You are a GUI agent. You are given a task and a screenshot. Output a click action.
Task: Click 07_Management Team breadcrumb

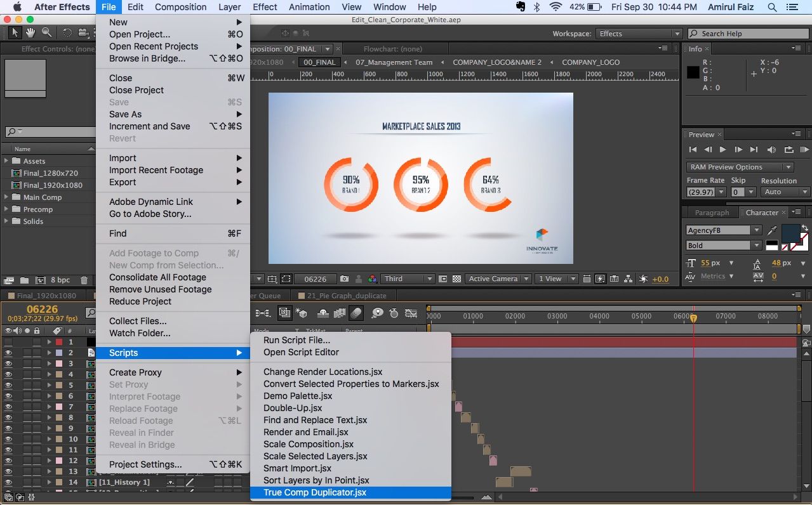tap(394, 62)
